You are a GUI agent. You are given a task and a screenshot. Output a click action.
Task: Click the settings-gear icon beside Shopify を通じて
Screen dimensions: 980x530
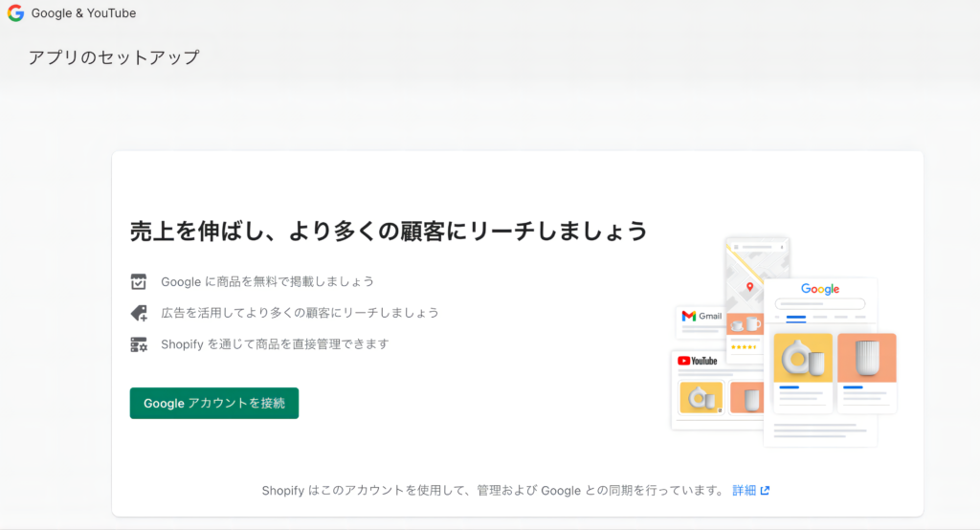(x=139, y=344)
